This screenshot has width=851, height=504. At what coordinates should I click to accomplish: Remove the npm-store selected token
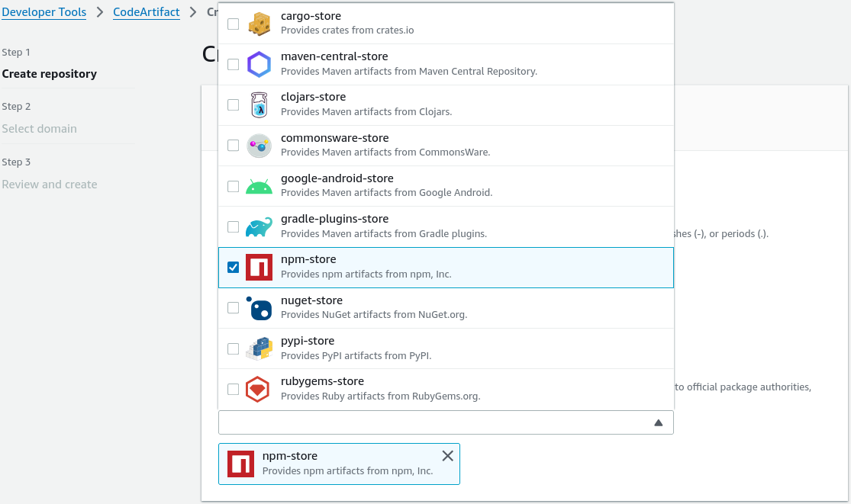(447, 456)
